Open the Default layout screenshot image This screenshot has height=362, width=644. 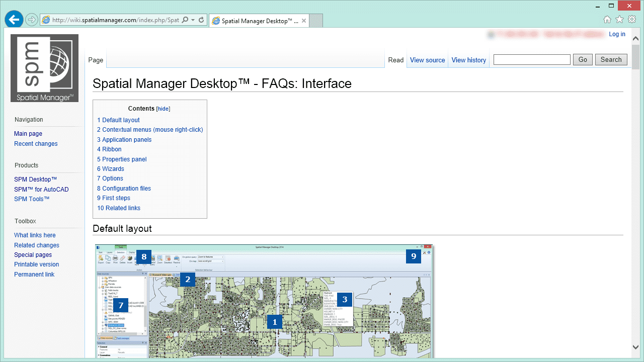[264, 301]
